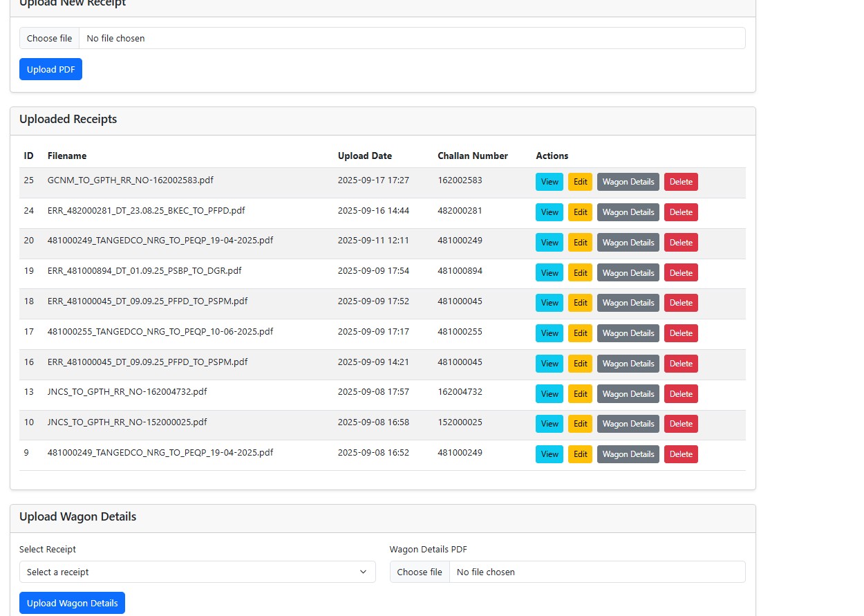Open Wagon Details for receipt ID 16
This screenshot has height=616, width=864.
coord(628,364)
